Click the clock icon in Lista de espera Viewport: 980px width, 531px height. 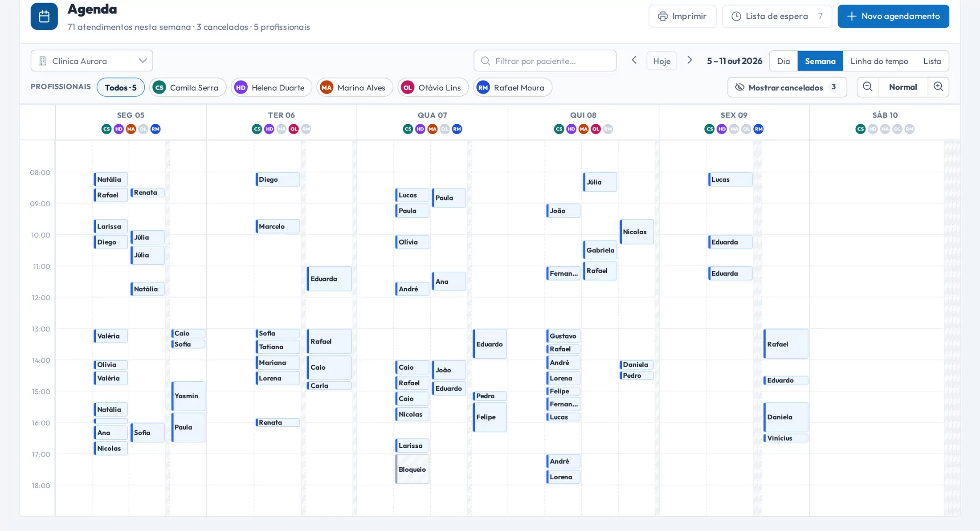pyautogui.click(x=736, y=16)
